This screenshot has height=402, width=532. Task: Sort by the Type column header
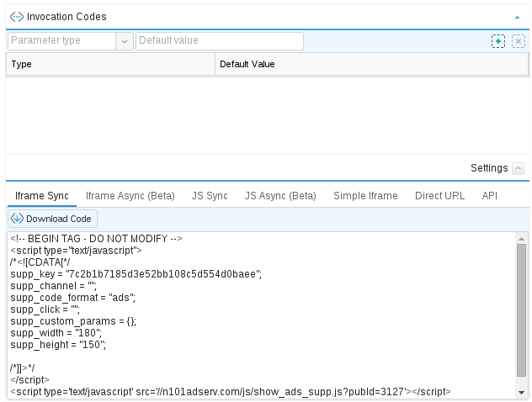pos(110,64)
